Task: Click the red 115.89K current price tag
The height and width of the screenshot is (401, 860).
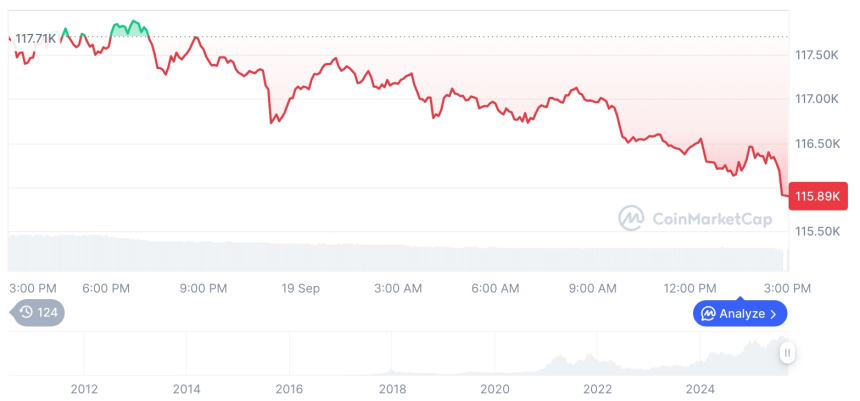Action: pyautogui.click(x=815, y=196)
